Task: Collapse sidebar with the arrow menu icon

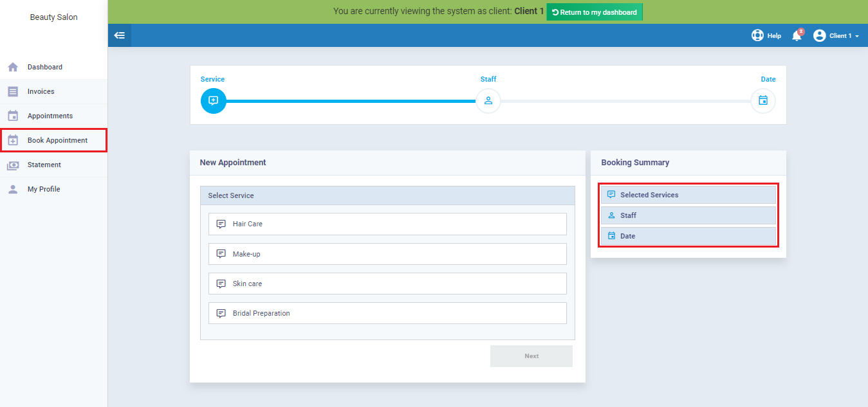Action: pyautogui.click(x=119, y=35)
